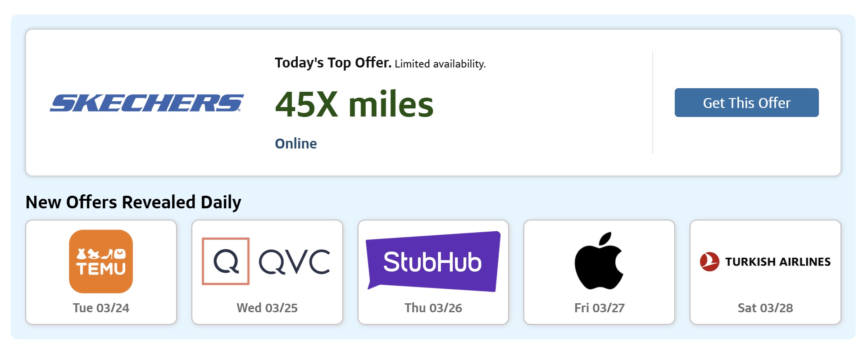
Task: Choose the Wed 03/25 date label
Action: point(267,308)
